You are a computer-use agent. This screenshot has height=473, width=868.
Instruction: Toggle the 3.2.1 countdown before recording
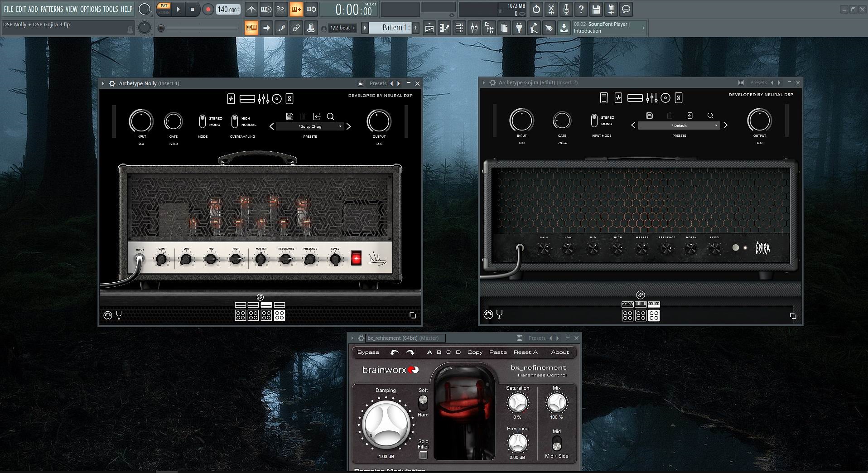coord(281,9)
